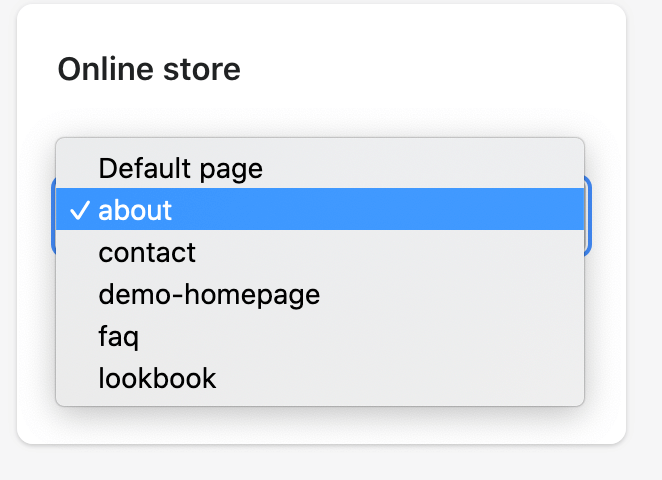Viewport: 662px width, 480px height.
Task: Click the blue-outlined select box's right edge
Action: [588, 215]
